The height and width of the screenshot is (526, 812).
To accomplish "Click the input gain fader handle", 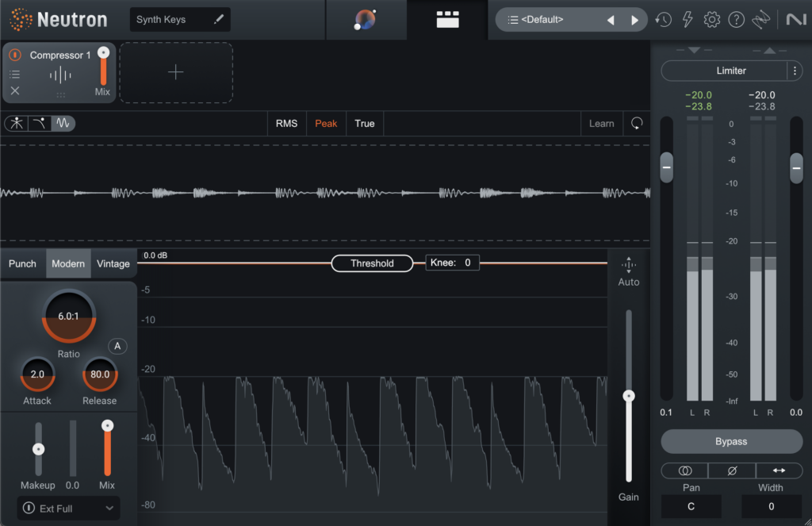I will [x=666, y=167].
